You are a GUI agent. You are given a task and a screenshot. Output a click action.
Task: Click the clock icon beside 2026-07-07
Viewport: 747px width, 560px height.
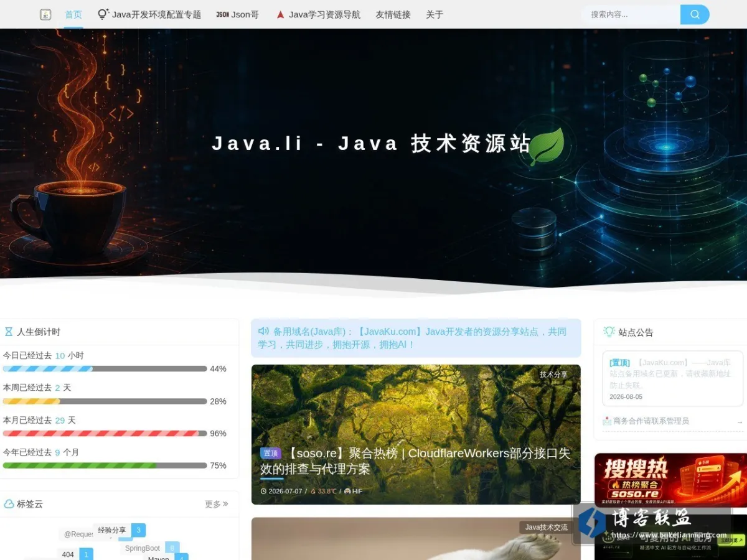click(x=263, y=491)
